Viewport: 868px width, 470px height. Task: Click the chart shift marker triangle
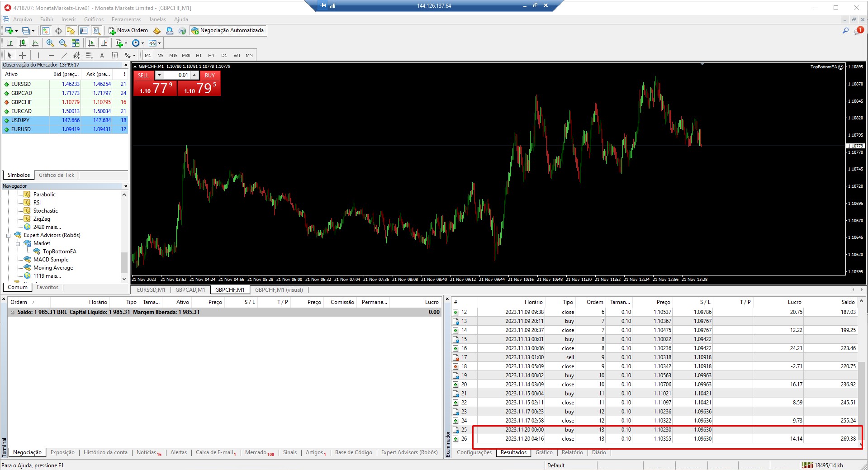pos(702,64)
